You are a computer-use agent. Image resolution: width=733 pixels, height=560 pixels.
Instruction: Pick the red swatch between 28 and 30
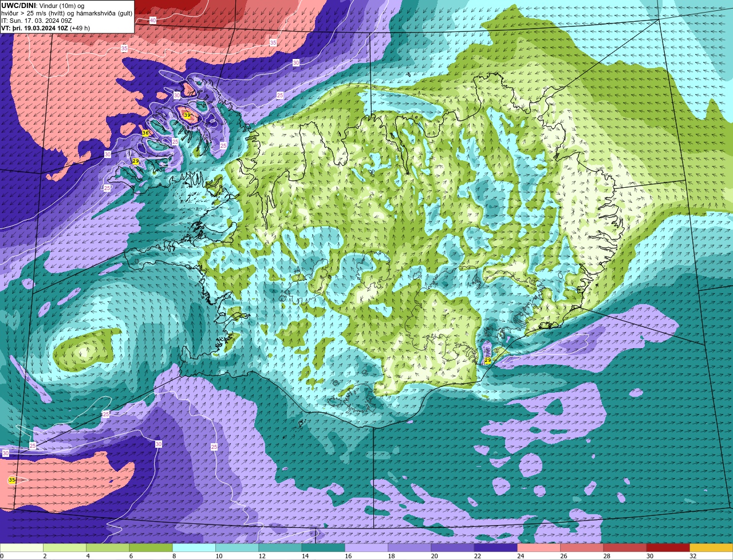625,547
